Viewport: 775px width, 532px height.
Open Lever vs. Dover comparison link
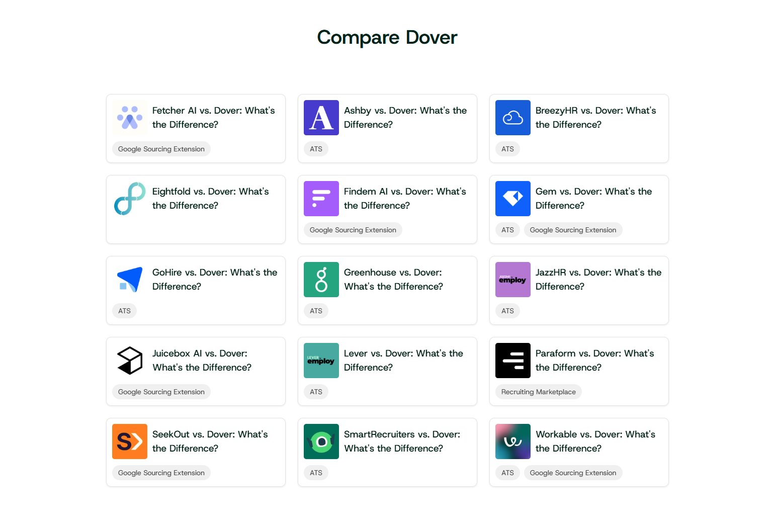click(403, 361)
